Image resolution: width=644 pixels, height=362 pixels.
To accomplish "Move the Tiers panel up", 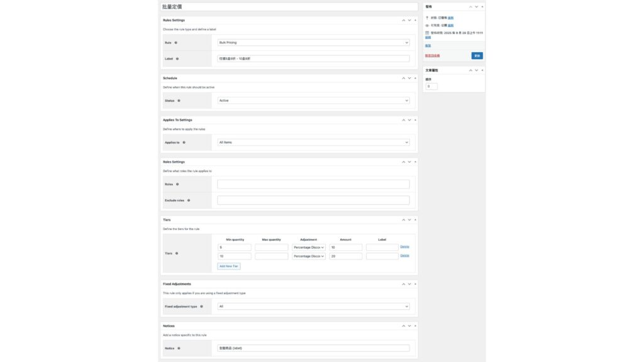I will click(x=403, y=220).
